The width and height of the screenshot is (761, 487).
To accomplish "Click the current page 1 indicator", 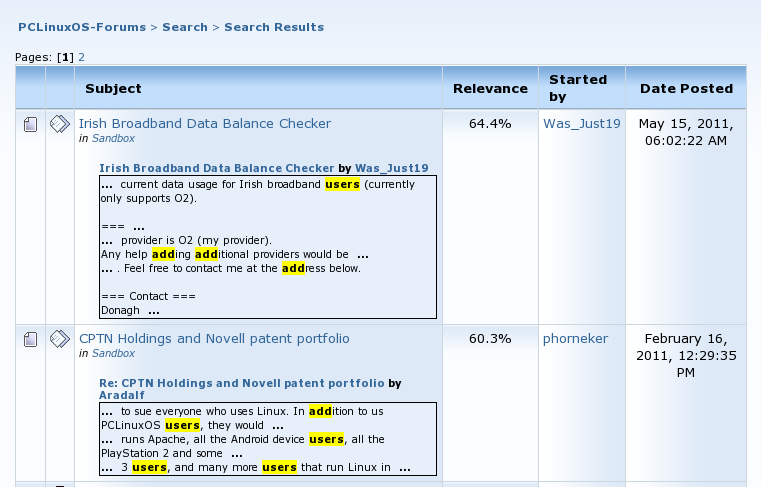I will point(66,58).
